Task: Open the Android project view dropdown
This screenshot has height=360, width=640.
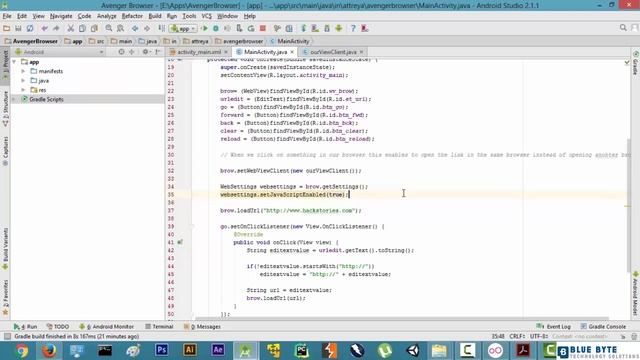Action: 59,52
